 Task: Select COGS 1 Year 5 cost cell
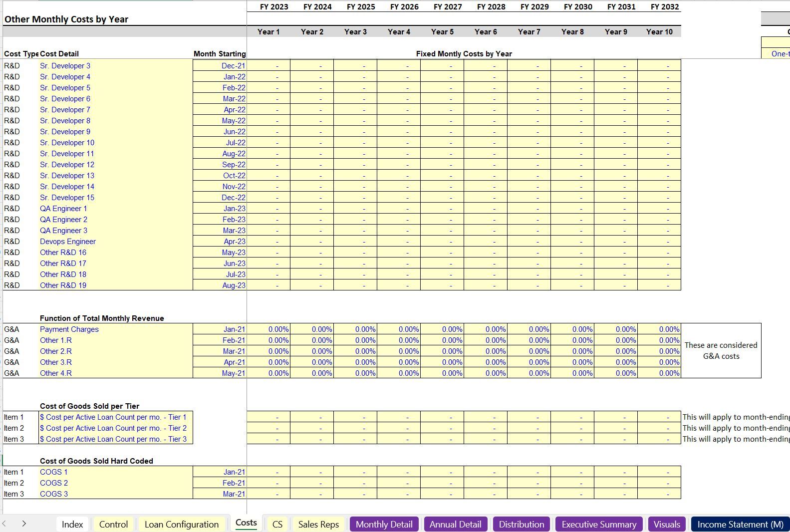click(442, 472)
